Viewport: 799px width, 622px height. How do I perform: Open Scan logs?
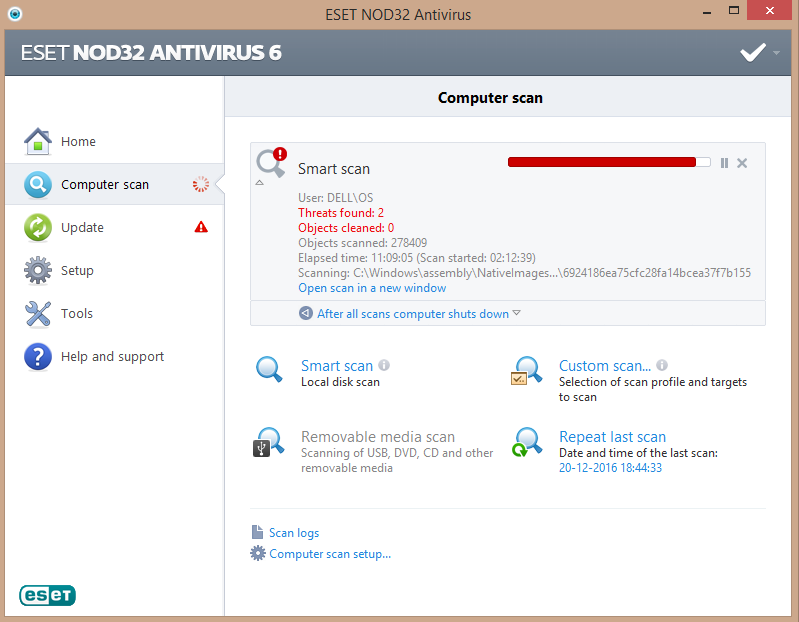pos(294,533)
